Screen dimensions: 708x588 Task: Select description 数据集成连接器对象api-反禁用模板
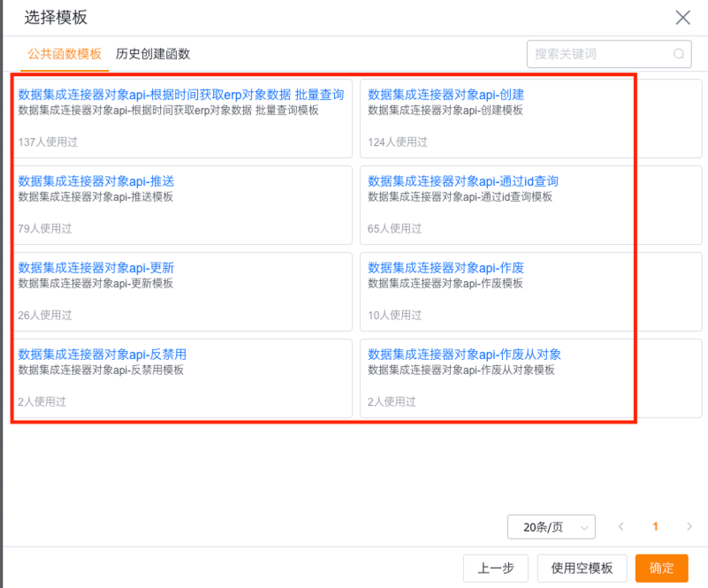pyautogui.click(x=101, y=370)
